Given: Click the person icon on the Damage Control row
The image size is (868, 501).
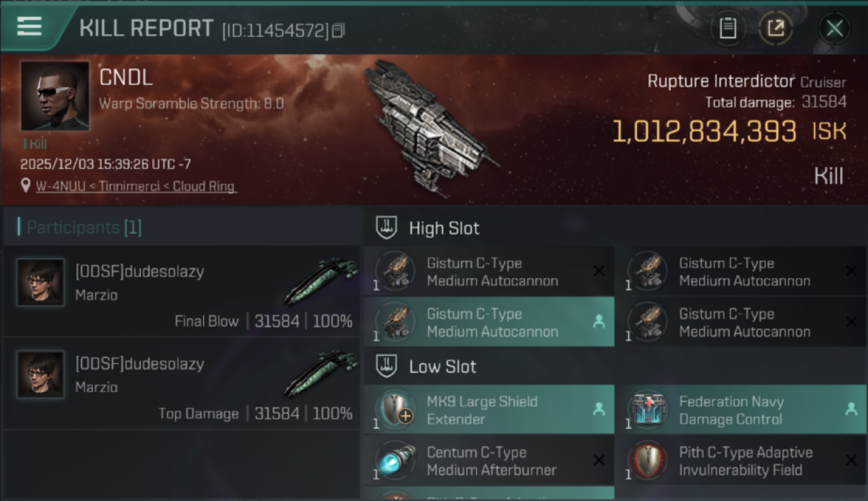Looking at the screenshot, I should point(851,409).
